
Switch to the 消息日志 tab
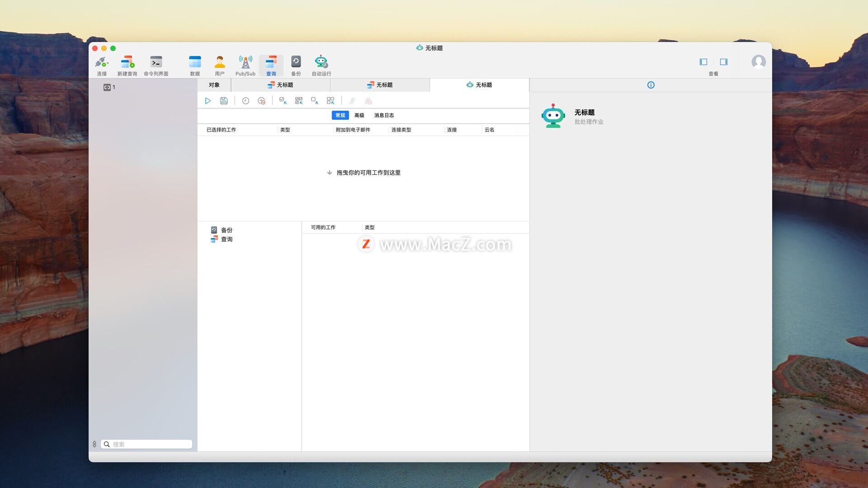pyautogui.click(x=384, y=115)
